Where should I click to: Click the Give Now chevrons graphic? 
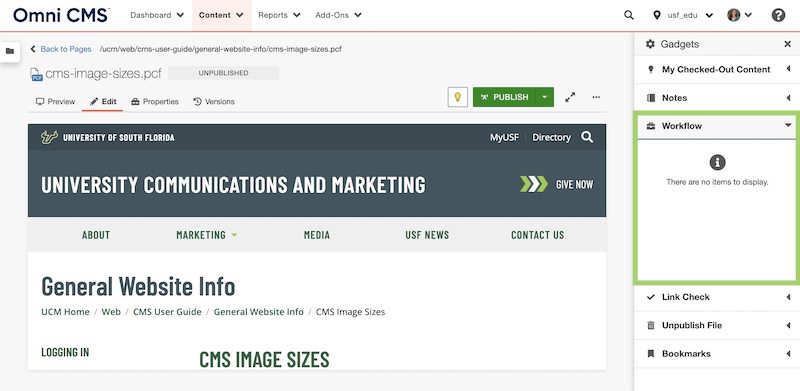(x=534, y=184)
